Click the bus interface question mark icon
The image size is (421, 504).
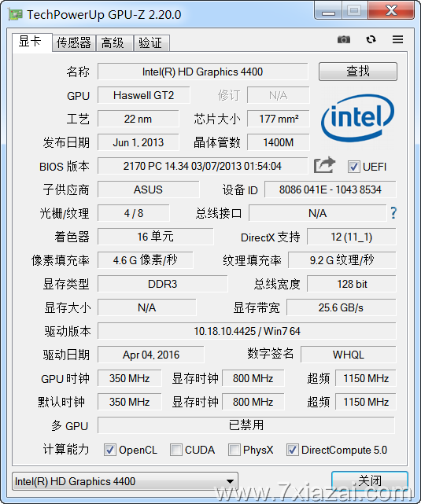point(393,213)
